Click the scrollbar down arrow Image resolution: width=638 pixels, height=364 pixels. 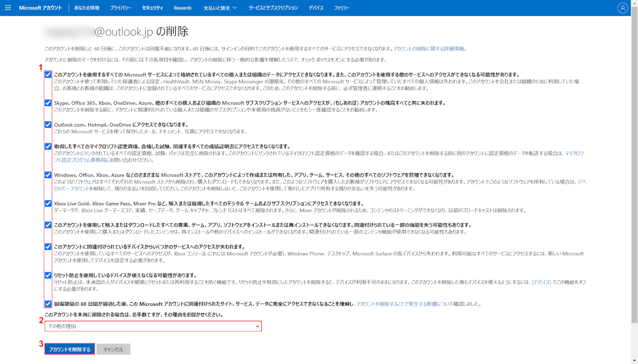[x=634, y=361]
